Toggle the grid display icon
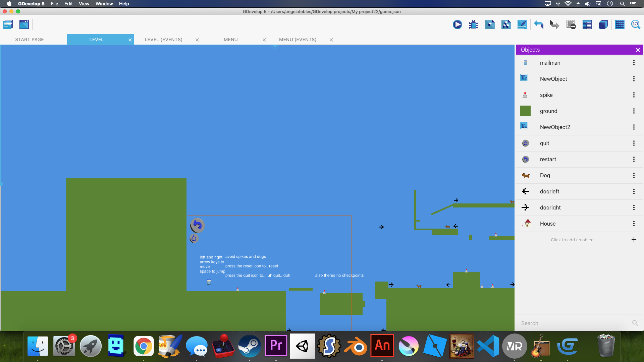This screenshot has height=362, width=644. click(620, 24)
